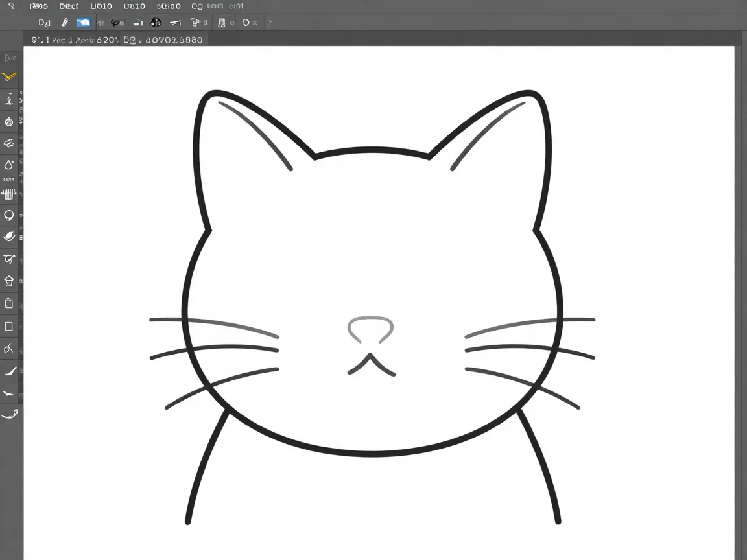Click the faint Y icon in options bar
The width and height of the screenshot is (747, 560).
click(x=270, y=23)
